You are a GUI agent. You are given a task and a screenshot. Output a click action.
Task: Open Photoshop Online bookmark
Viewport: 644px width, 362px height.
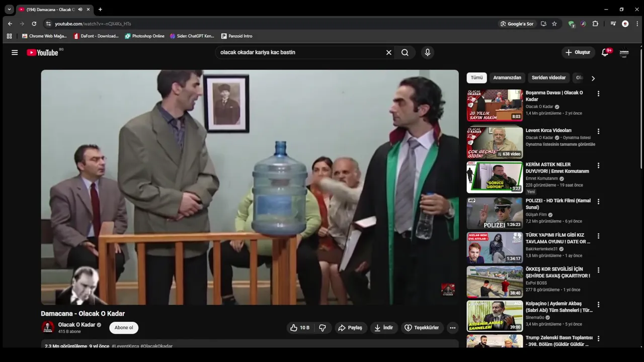[x=145, y=36]
